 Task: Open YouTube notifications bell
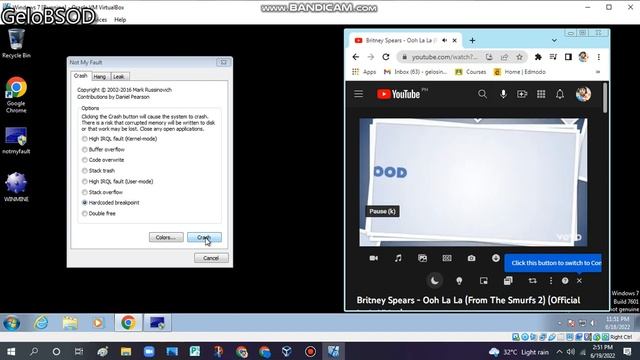click(x=560, y=94)
